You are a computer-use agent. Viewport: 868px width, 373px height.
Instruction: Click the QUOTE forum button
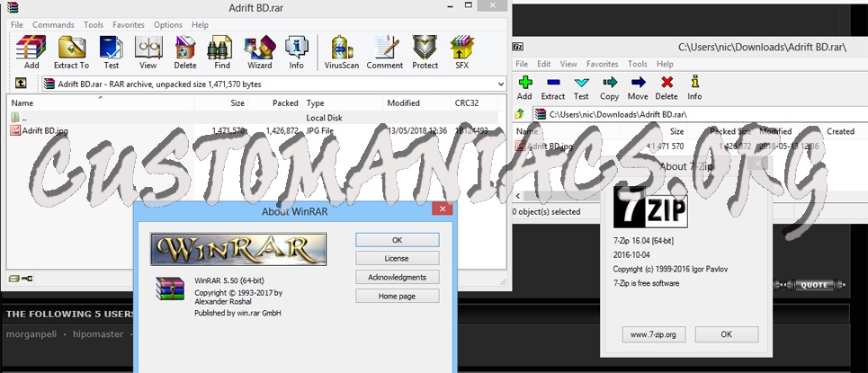(813, 285)
